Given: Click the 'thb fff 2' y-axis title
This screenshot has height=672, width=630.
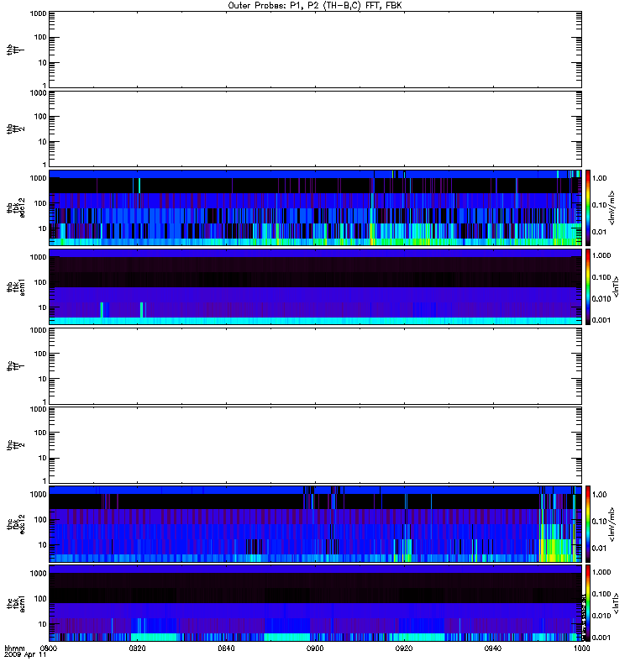Looking at the screenshot, I should (15, 129).
